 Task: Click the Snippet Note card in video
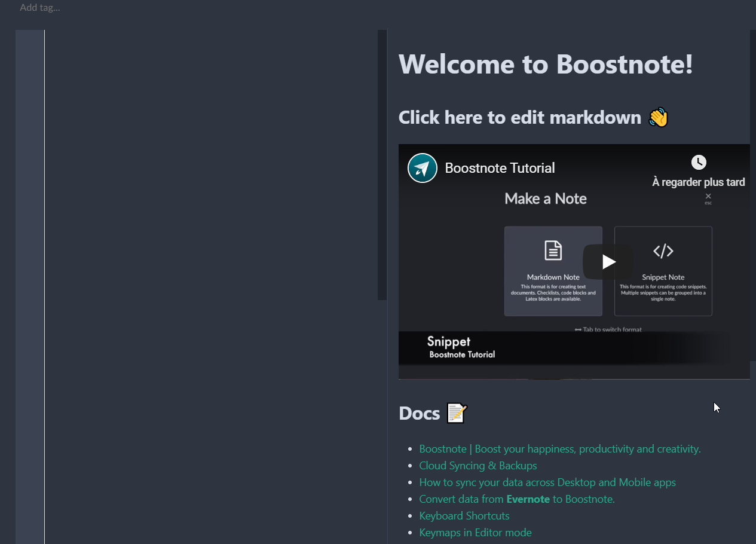click(x=663, y=271)
